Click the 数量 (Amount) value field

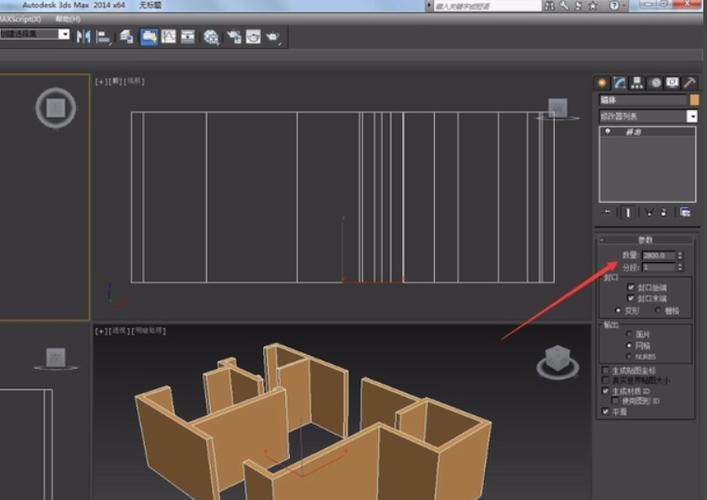click(659, 255)
